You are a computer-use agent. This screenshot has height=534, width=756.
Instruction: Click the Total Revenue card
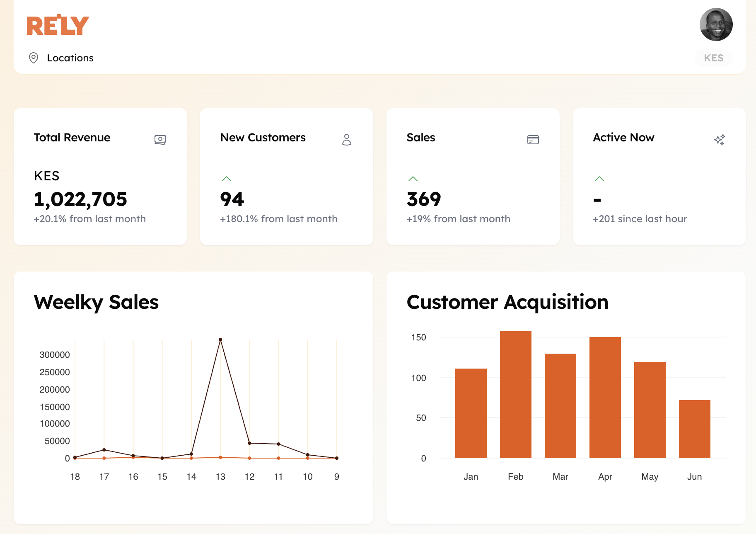coord(100,176)
